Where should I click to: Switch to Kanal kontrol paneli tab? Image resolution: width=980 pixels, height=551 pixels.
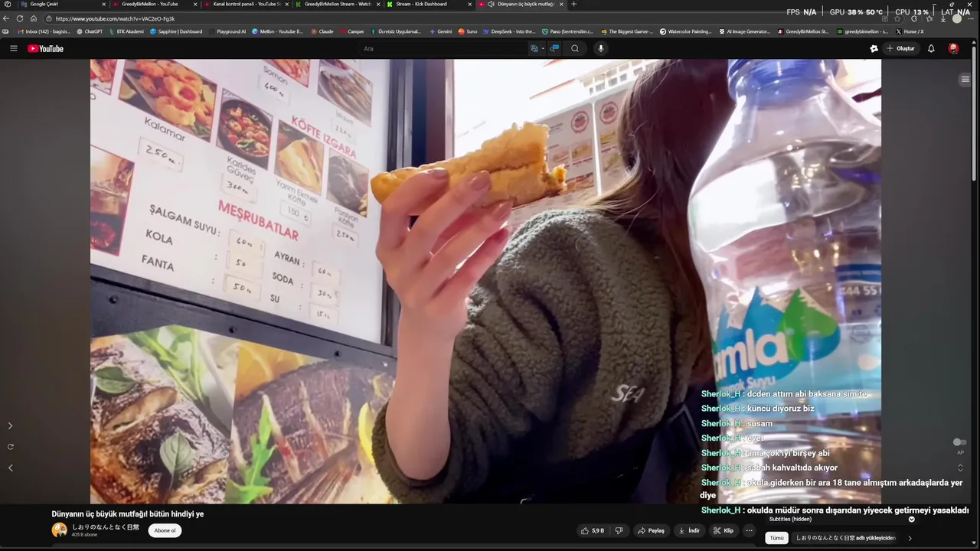pyautogui.click(x=245, y=4)
